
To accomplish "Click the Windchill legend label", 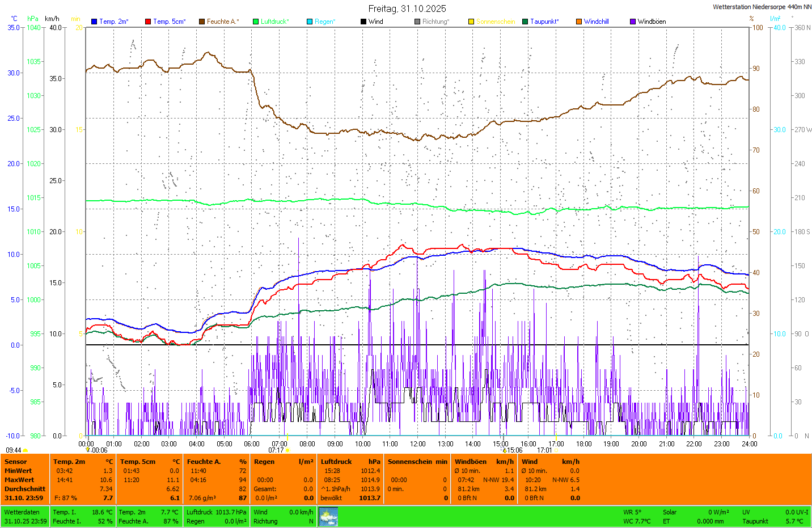I will (x=596, y=22).
